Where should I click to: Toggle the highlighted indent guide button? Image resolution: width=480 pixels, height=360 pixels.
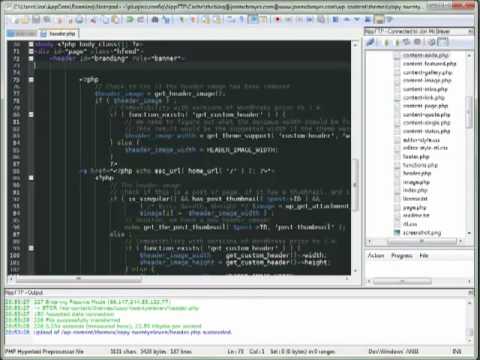coord(253,20)
